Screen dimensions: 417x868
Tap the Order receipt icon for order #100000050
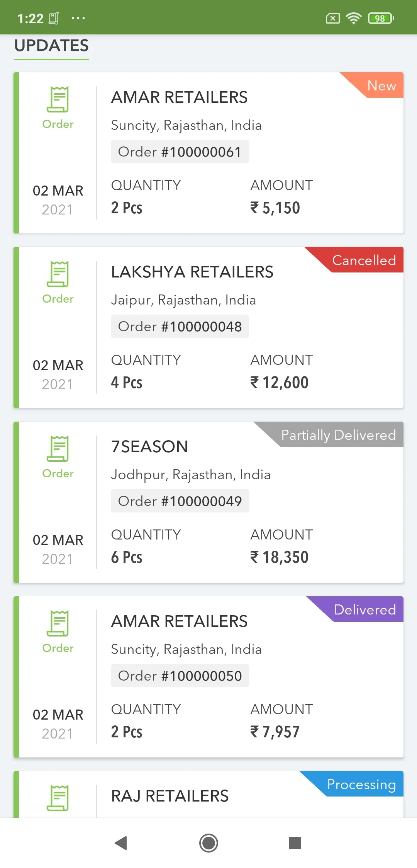[58, 623]
